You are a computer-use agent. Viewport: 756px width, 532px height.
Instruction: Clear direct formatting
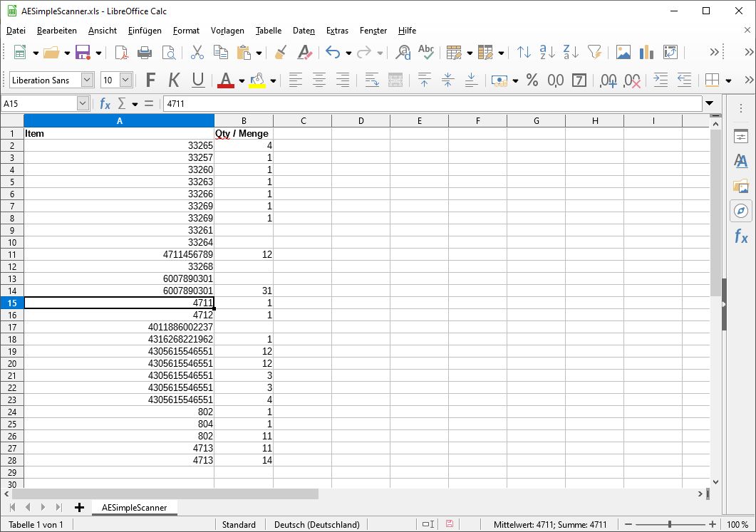tap(305, 52)
